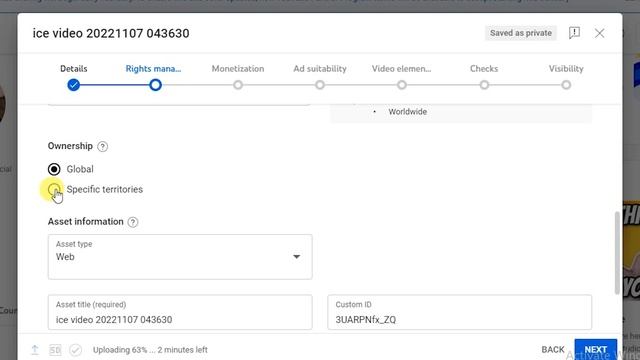The height and width of the screenshot is (360, 640).
Task: Open the Asset information help icon
Action: click(133, 222)
